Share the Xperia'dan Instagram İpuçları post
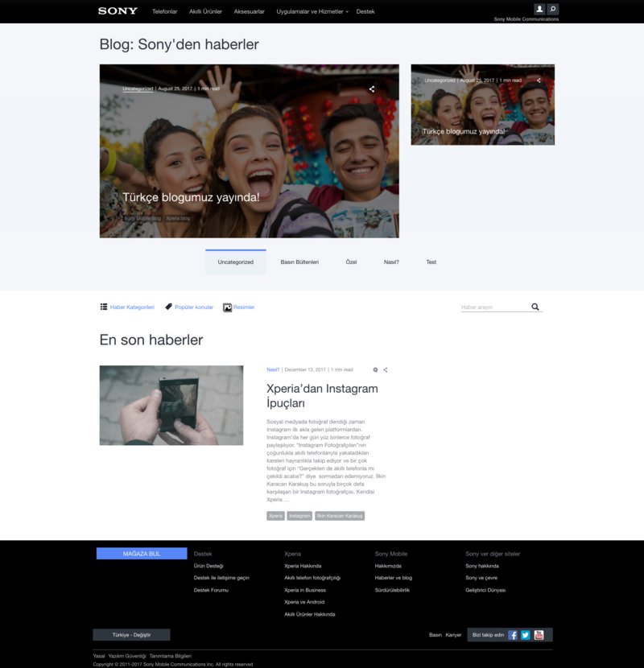644x668 pixels. click(x=386, y=369)
